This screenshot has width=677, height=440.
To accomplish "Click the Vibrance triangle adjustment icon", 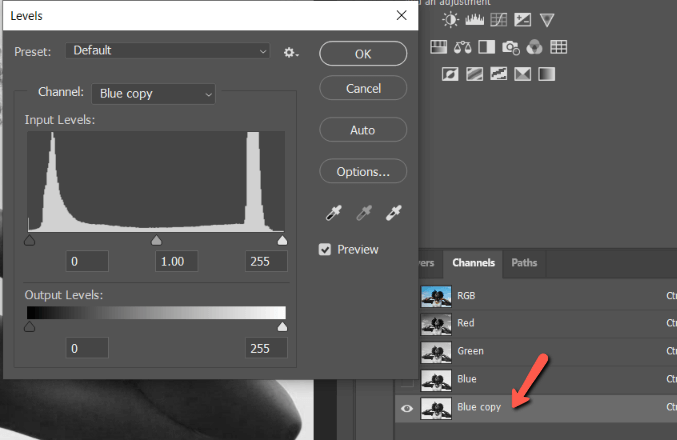I will (546, 20).
